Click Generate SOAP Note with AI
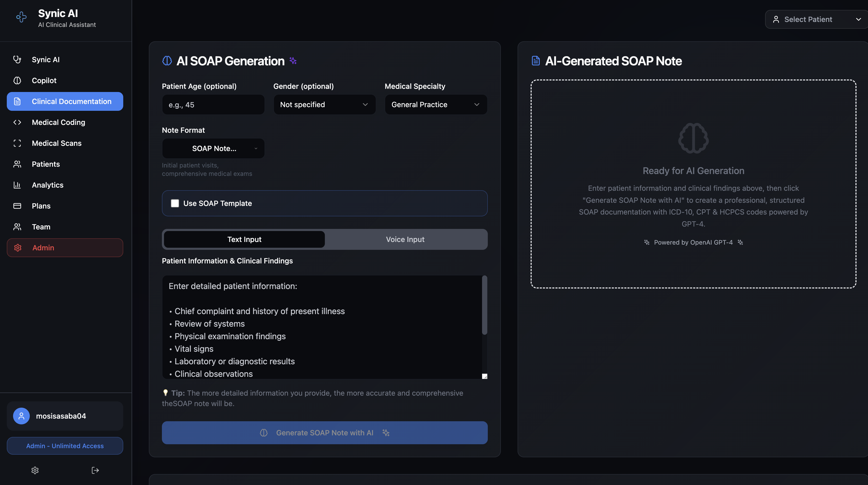Screen dimensions: 868x485 tap(324, 433)
